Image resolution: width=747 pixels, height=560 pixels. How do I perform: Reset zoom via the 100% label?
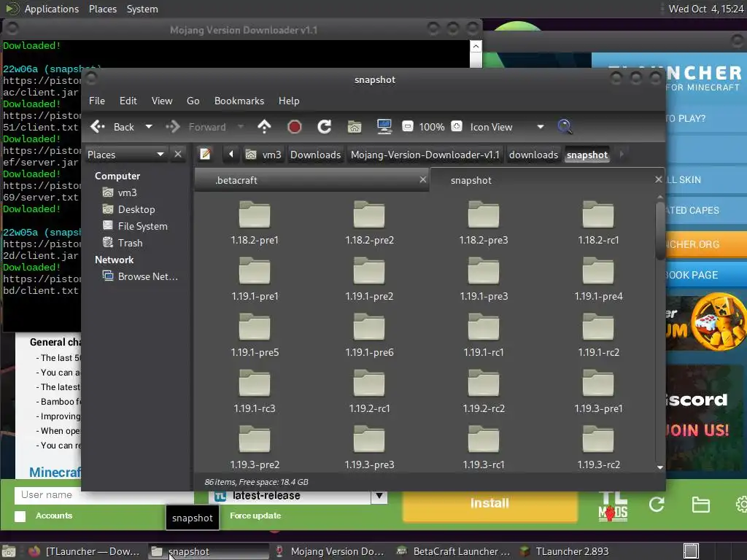click(x=432, y=127)
